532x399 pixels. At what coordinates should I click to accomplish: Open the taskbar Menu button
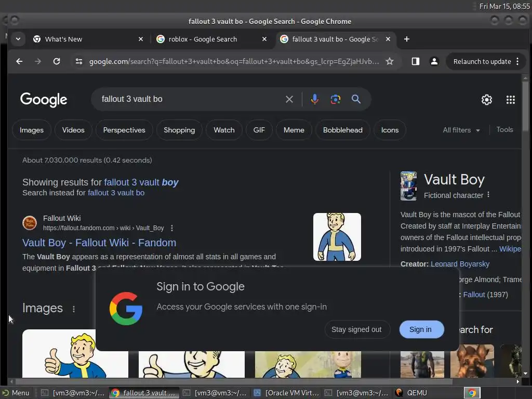pyautogui.click(x=16, y=393)
